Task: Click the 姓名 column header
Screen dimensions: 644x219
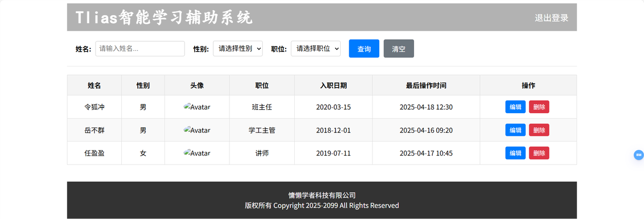Action: pos(94,85)
